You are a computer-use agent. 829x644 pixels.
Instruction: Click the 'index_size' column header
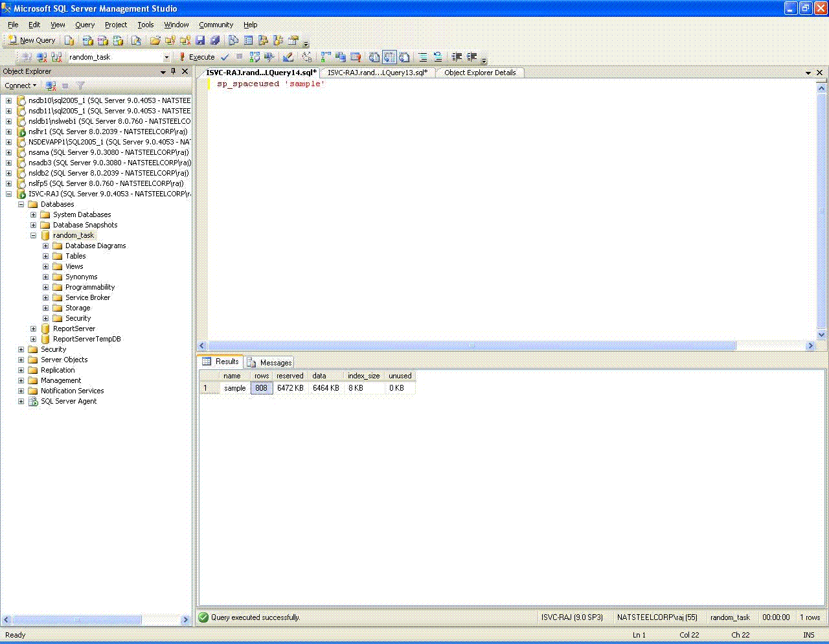[x=364, y=376]
